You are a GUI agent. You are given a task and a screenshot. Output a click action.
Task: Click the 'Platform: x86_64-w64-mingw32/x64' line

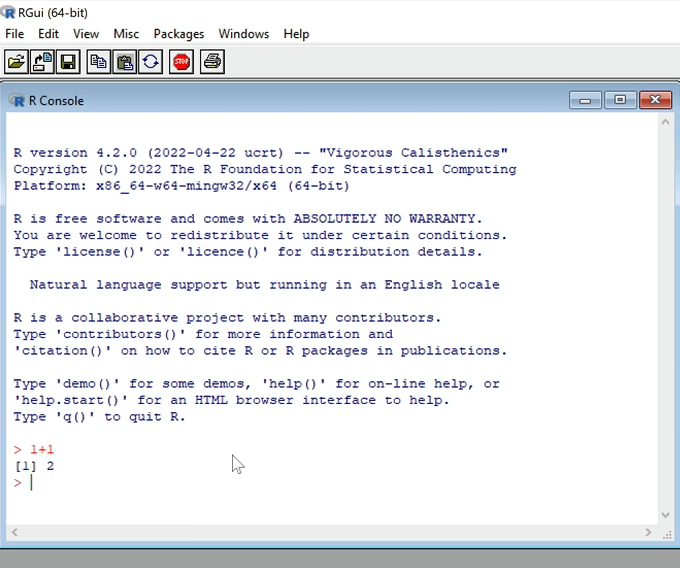click(181, 186)
